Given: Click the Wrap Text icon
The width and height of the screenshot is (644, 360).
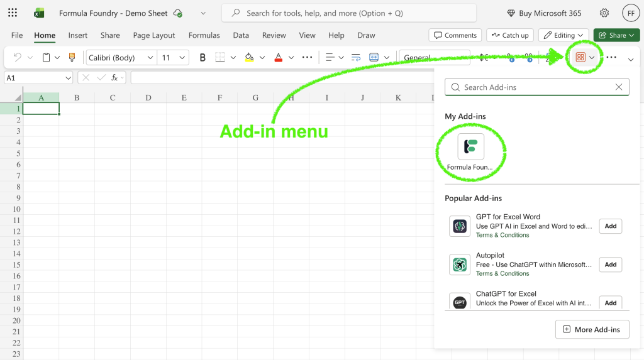Looking at the screenshot, I should point(355,58).
